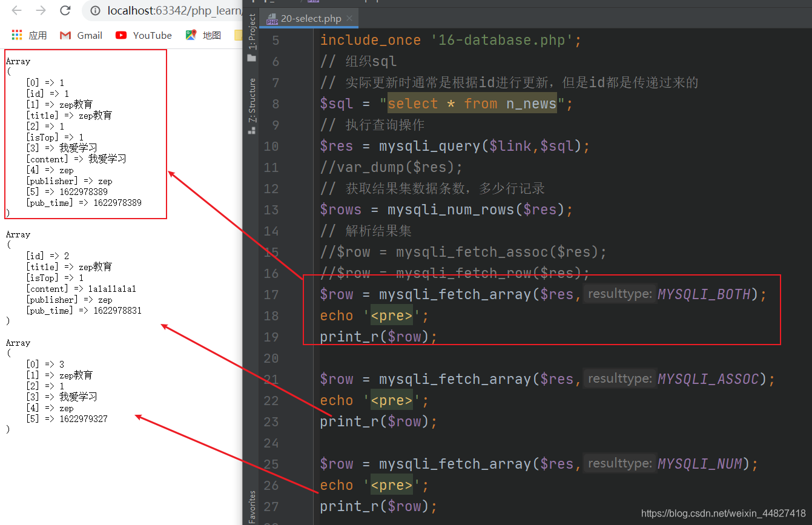Click the structure icon below Z: Structure

coord(252,130)
